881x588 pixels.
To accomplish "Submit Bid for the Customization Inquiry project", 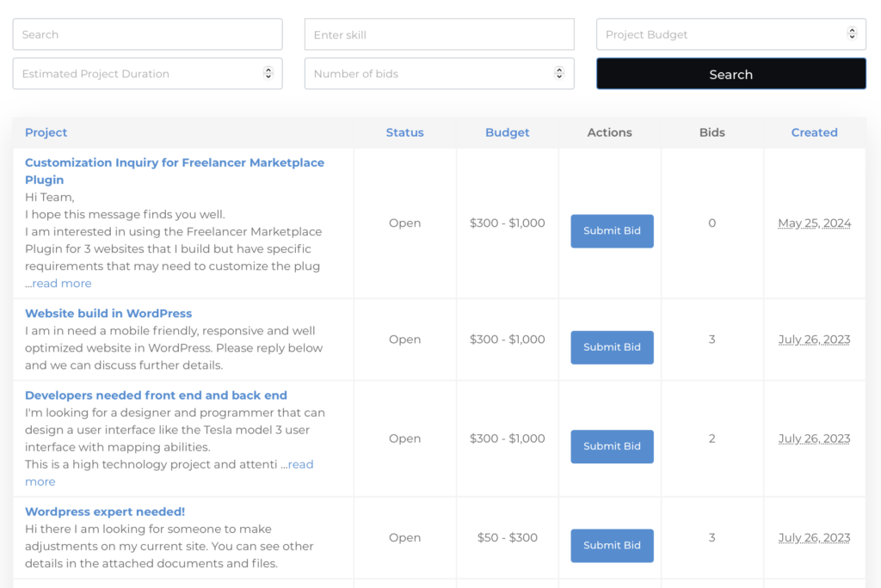I will (612, 231).
